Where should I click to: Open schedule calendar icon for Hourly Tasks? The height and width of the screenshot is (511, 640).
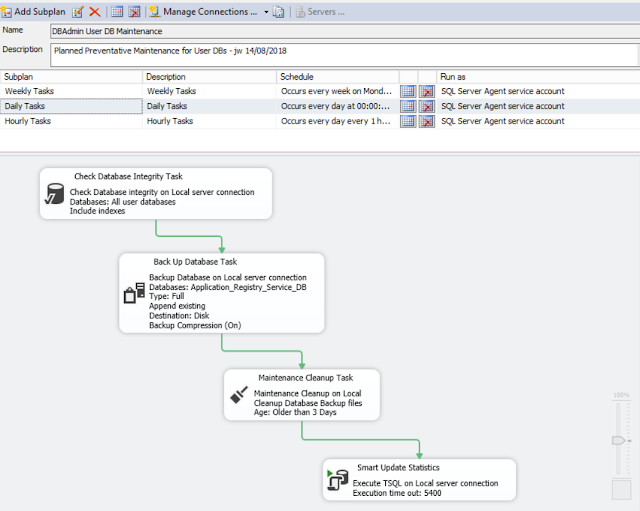tap(408, 121)
